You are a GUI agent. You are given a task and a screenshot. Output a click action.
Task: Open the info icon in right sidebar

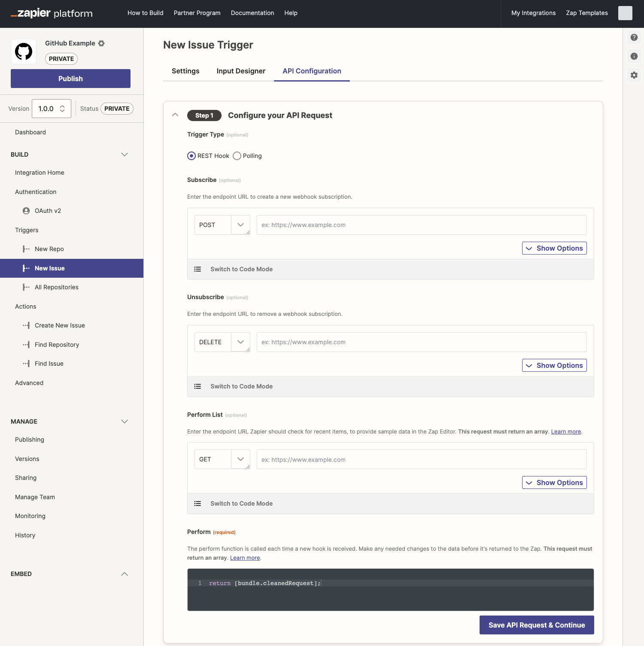(x=634, y=56)
